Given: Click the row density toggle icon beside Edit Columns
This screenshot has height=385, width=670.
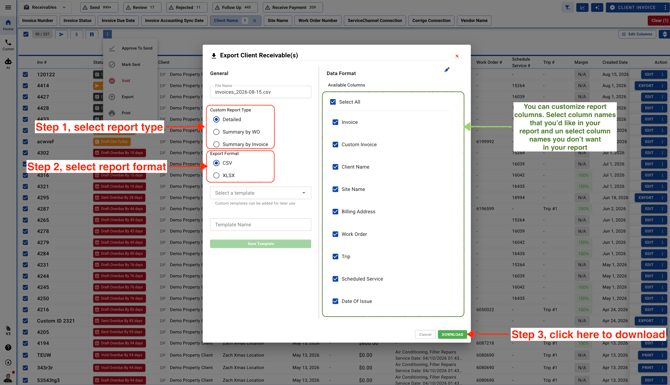Looking at the screenshot, I should 664,34.
